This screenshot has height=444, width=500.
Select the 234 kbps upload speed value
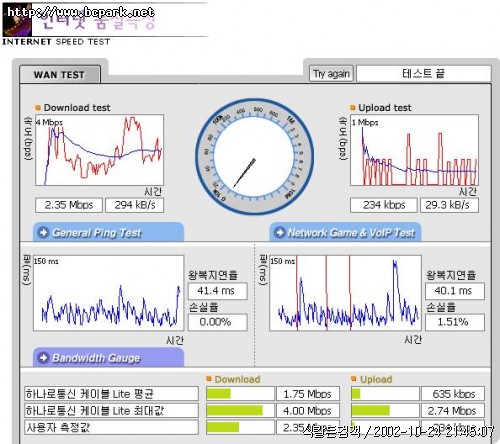tap(383, 205)
